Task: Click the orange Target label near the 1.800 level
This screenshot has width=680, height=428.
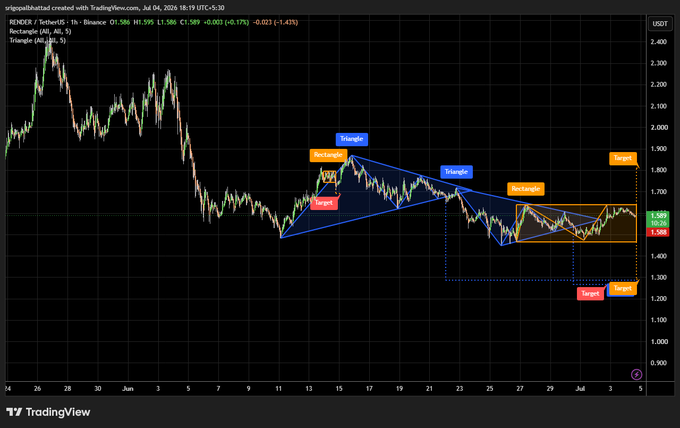Action: click(623, 158)
